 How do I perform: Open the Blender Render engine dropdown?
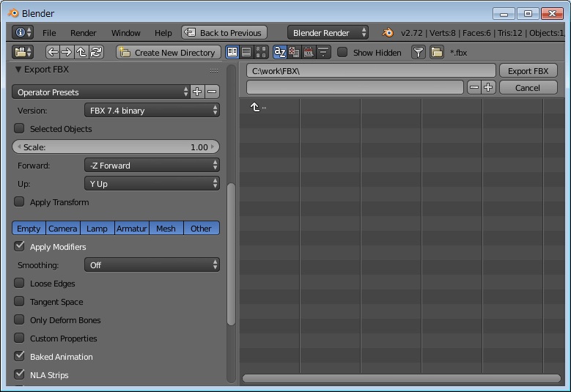pyautogui.click(x=328, y=33)
